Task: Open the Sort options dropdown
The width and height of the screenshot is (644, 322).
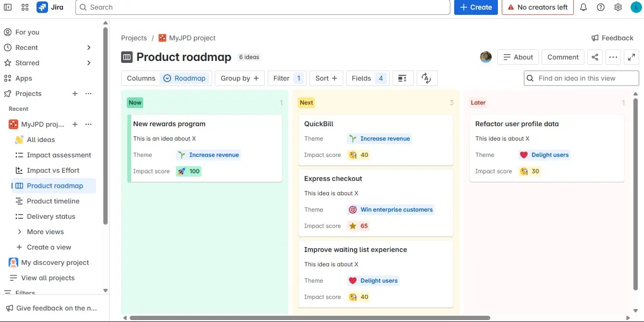Action: [326, 78]
